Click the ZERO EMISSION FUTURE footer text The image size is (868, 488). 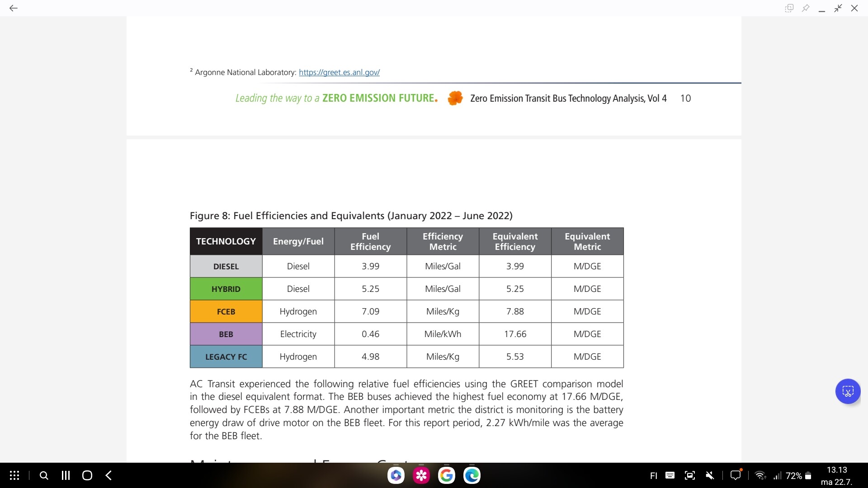pyautogui.click(x=380, y=98)
